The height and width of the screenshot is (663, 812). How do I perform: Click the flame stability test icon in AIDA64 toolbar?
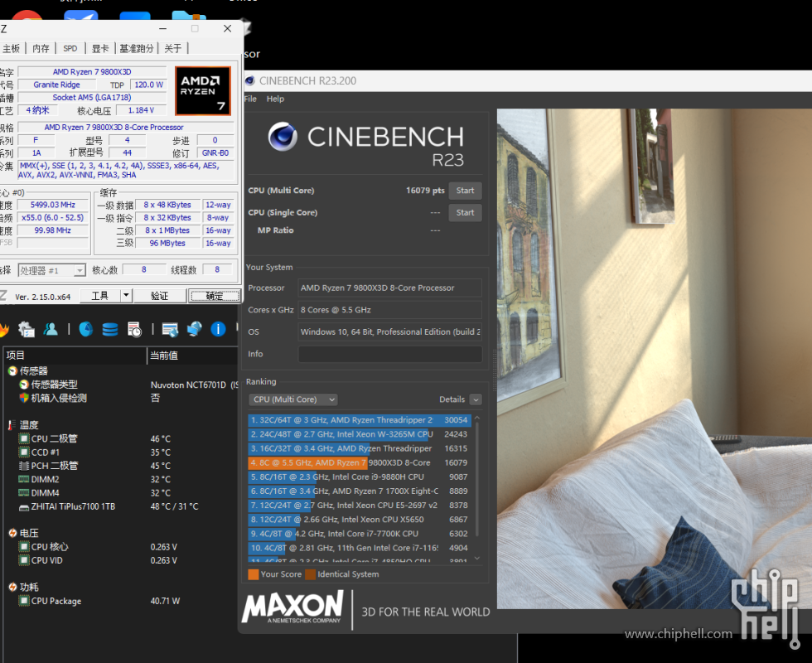pos(3,330)
